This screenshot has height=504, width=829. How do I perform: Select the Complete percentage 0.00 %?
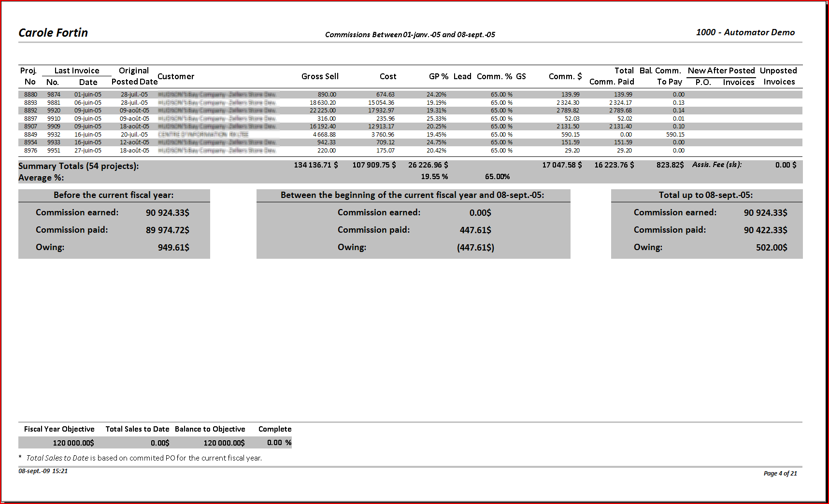[279, 443]
